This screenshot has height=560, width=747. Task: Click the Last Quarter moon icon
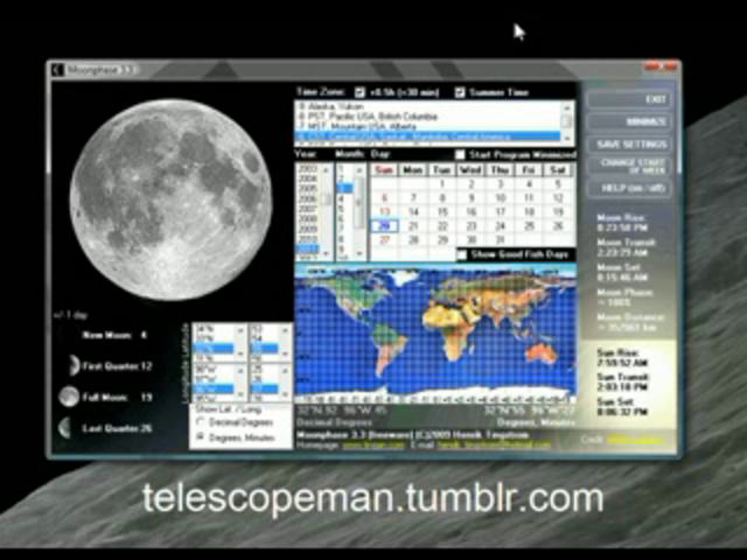[x=65, y=428]
